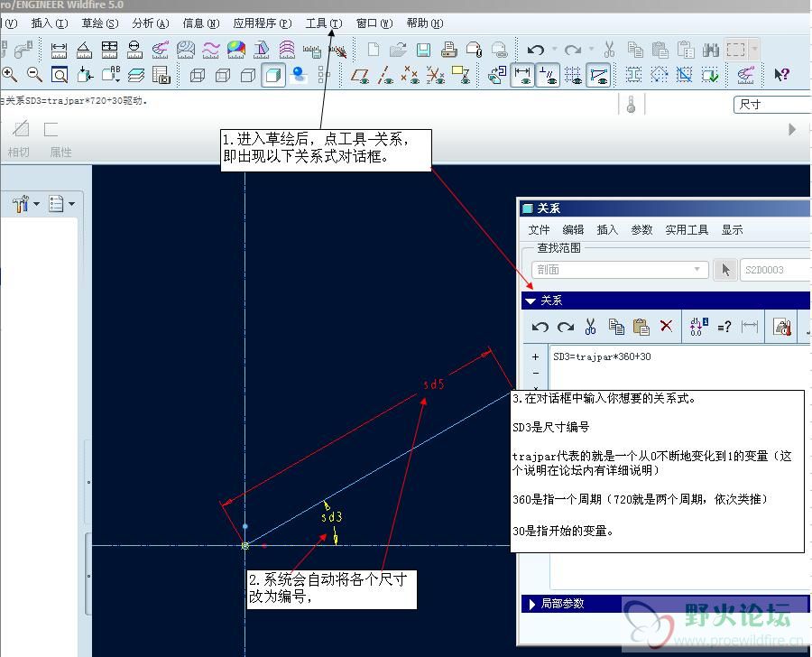Delete relation with the red X icon
The height and width of the screenshot is (657, 812).
666,327
